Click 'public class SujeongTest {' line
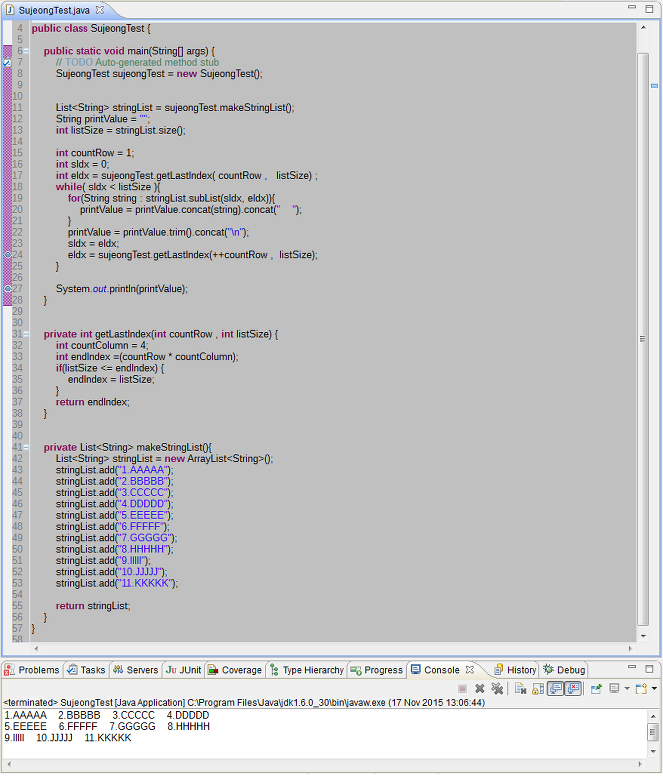This screenshot has height=776, width=663. (x=91, y=29)
